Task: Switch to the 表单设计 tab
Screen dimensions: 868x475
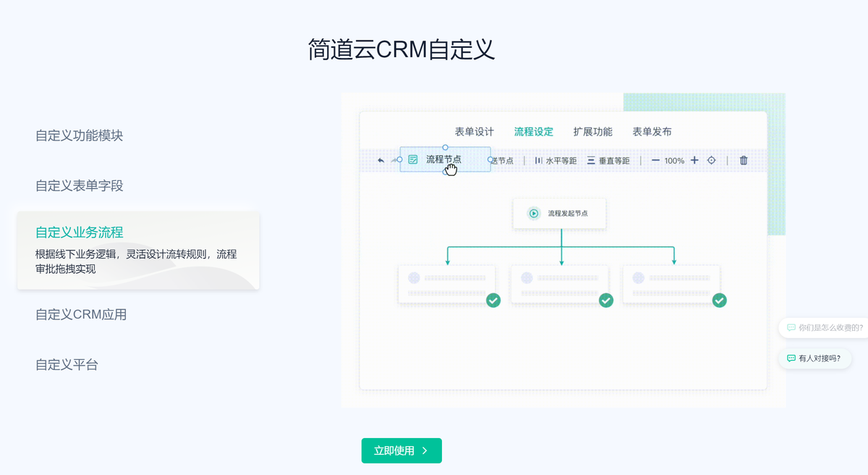Action: point(475,132)
